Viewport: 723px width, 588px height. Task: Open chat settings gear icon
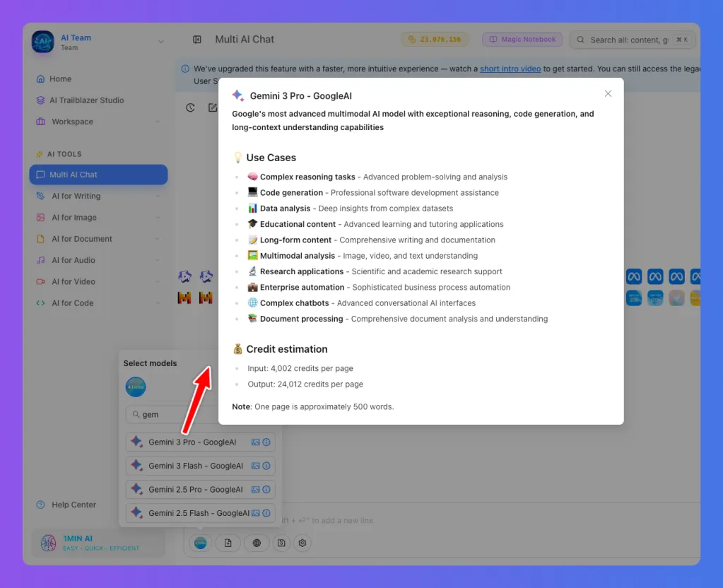[x=302, y=543]
